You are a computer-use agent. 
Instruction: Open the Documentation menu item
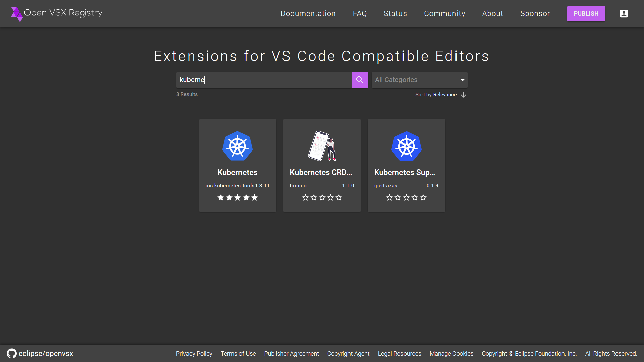[x=308, y=14]
